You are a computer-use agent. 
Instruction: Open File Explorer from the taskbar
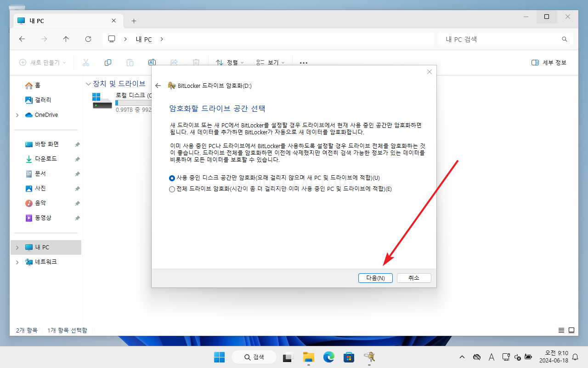click(308, 357)
